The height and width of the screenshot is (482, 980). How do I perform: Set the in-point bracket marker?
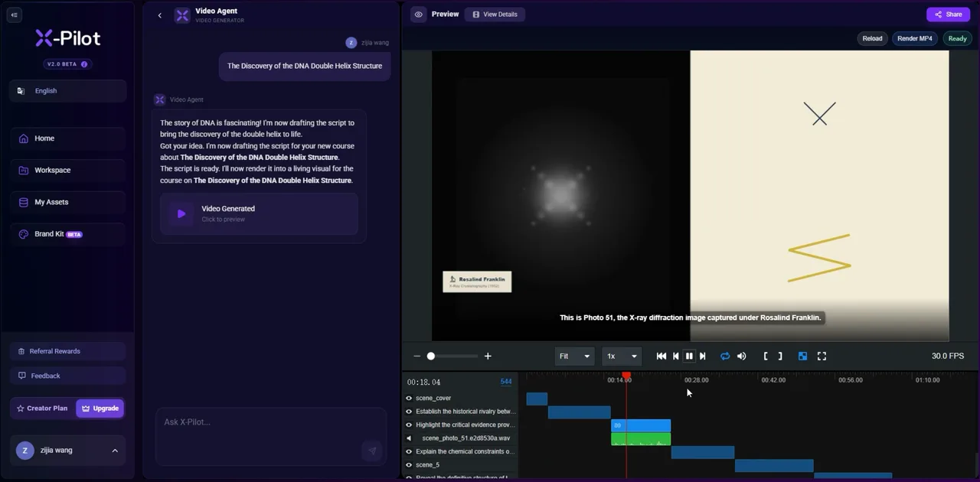click(x=766, y=356)
